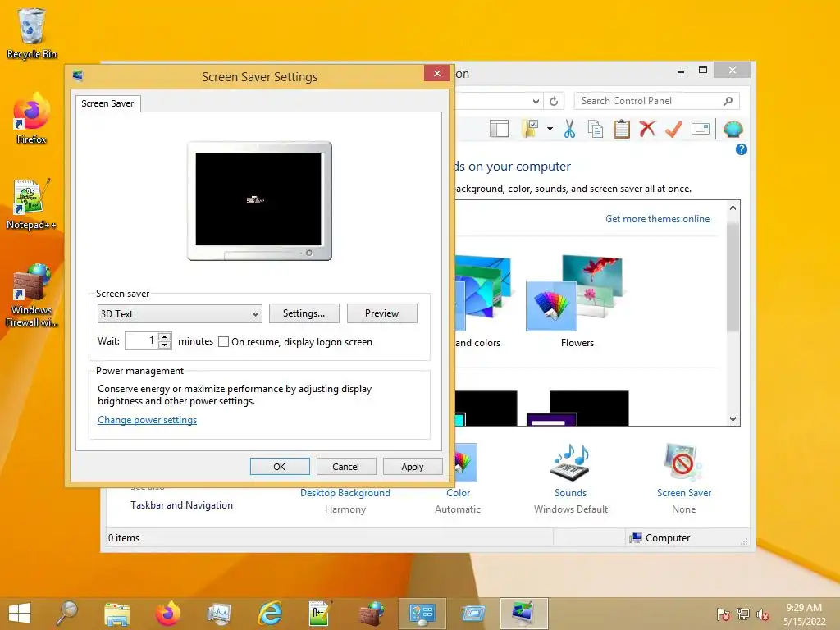840x630 pixels.
Task: Decrease the Wait minutes spinner
Action: [x=165, y=345]
